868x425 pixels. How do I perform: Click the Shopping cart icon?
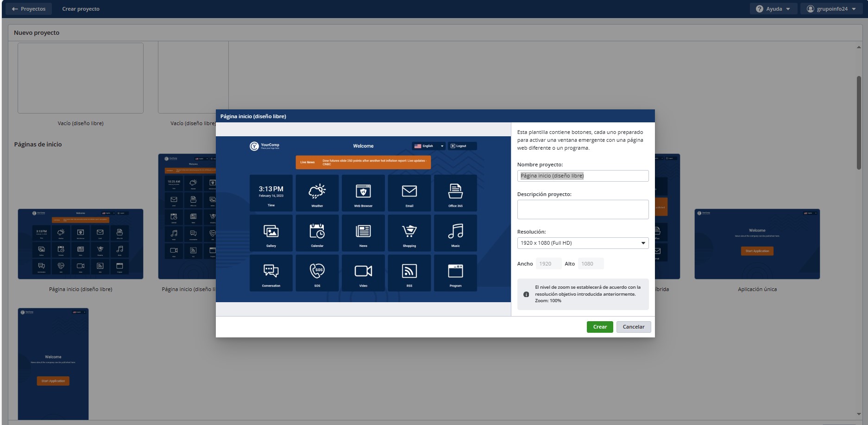tap(409, 231)
